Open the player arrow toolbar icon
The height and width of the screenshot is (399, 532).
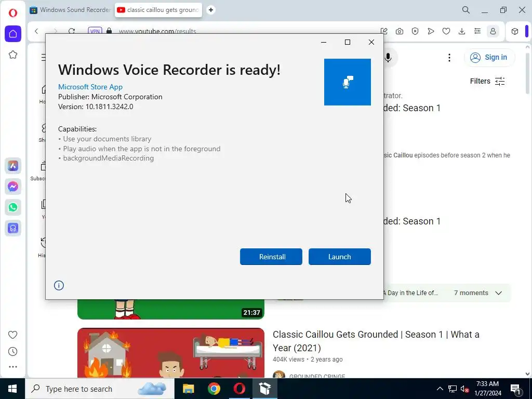pos(431,31)
